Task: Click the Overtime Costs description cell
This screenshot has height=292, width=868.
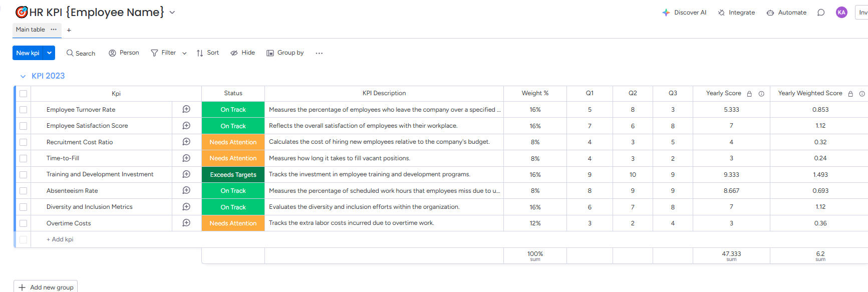Action: [384, 223]
